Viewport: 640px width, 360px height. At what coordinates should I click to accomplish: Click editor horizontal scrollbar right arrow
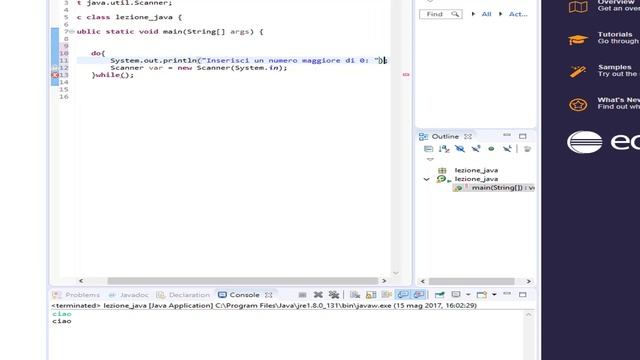tap(384, 281)
